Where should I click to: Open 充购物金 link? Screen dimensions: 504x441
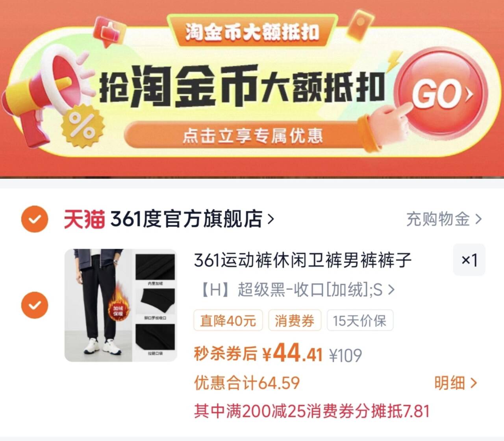[444, 219]
